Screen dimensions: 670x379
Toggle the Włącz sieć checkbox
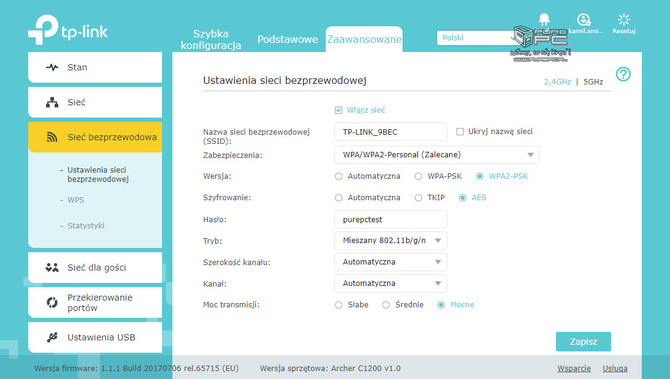pyautogui.click(x=338, y=110)
